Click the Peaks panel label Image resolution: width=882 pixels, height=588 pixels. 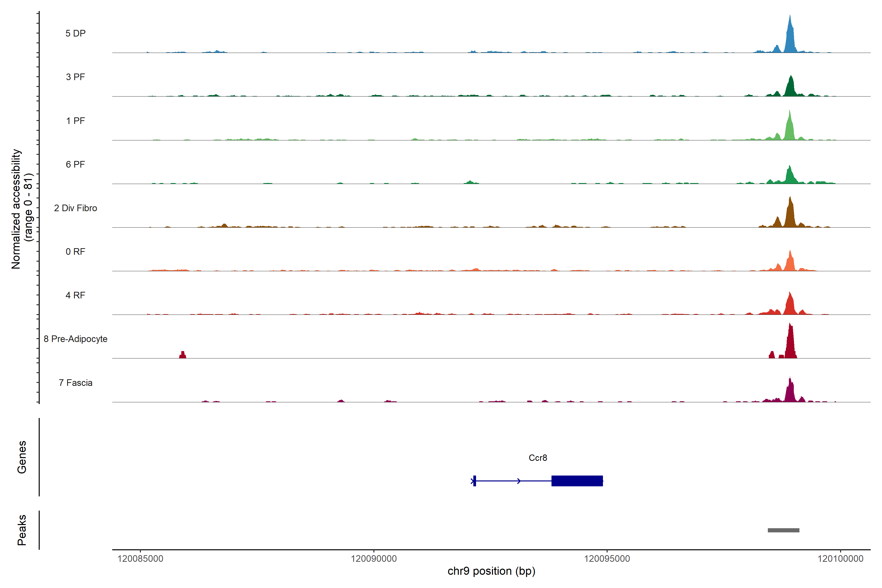click(x=22, y=530)
